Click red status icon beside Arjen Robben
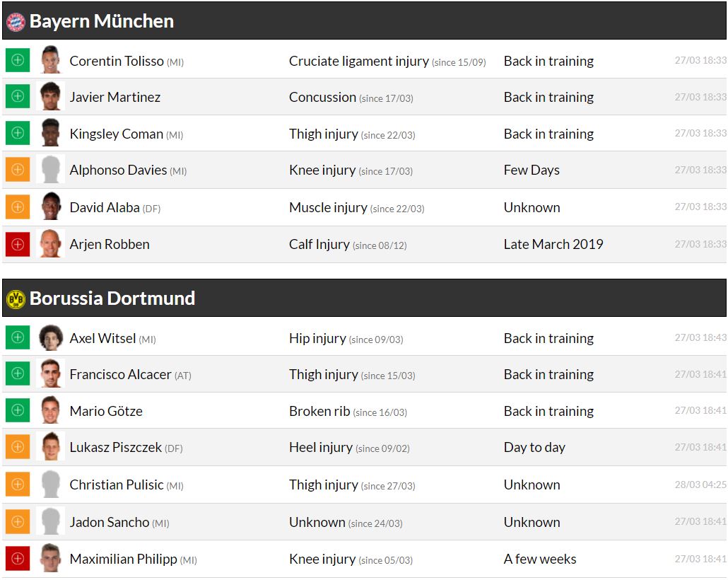 pyautogui.click(x=18, y=244)
